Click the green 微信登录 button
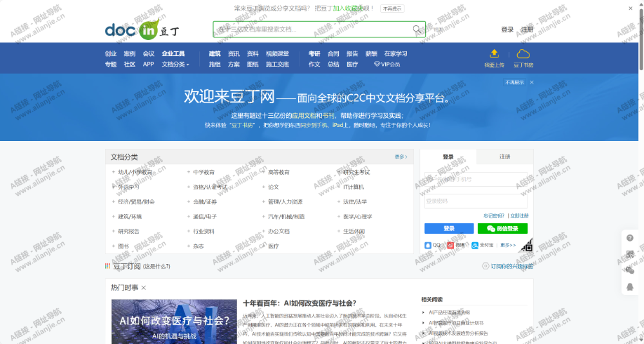Viewport: 644px width, 344px height. (502, 229)
